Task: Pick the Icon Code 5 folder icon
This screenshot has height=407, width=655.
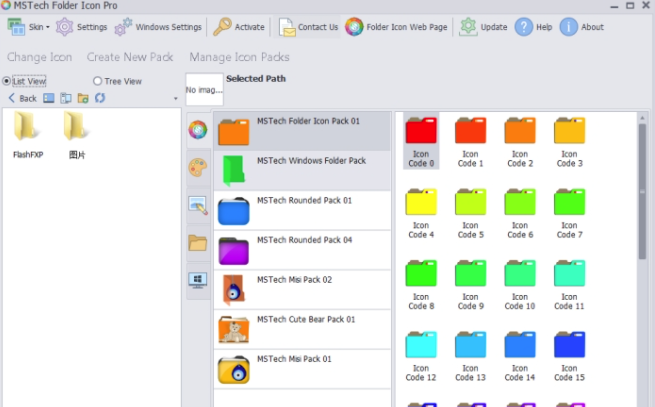Action: click(470, 213)
